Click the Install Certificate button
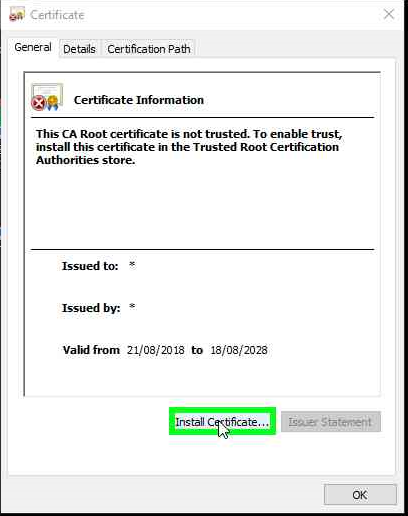The image size is (408, 516). [x=222, y=422]
